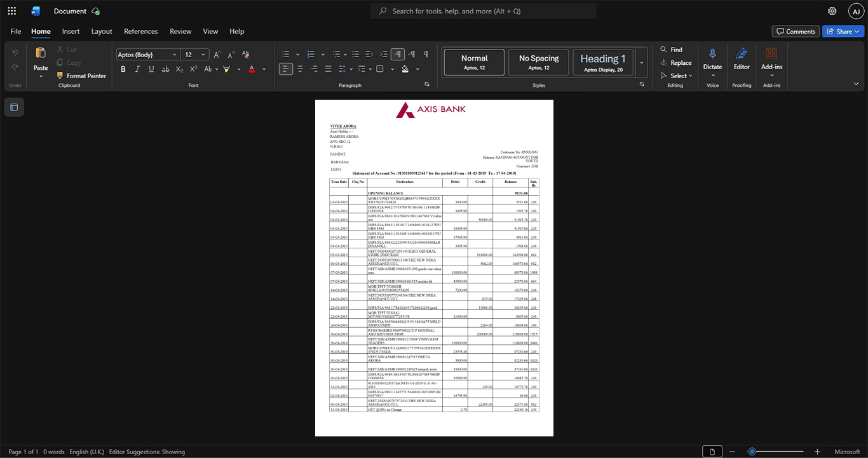This screenshot has height=458, width=868.
Task: Open the Help tab
Action: 237,31
